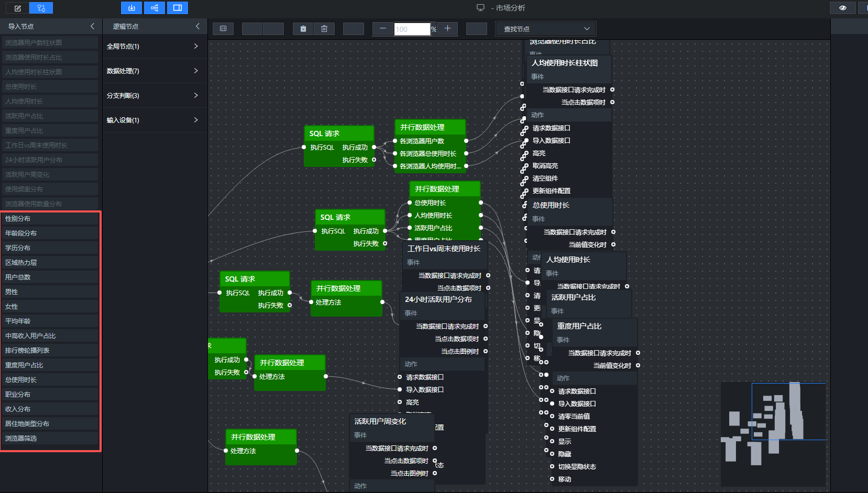This screenshot has height=493, width=868.
Task: Select 平均年龄 in the import list
Action: (x=50, y=321)
